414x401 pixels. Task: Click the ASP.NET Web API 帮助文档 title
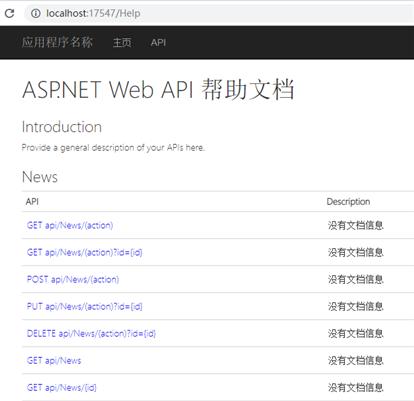tap(158, 90)
